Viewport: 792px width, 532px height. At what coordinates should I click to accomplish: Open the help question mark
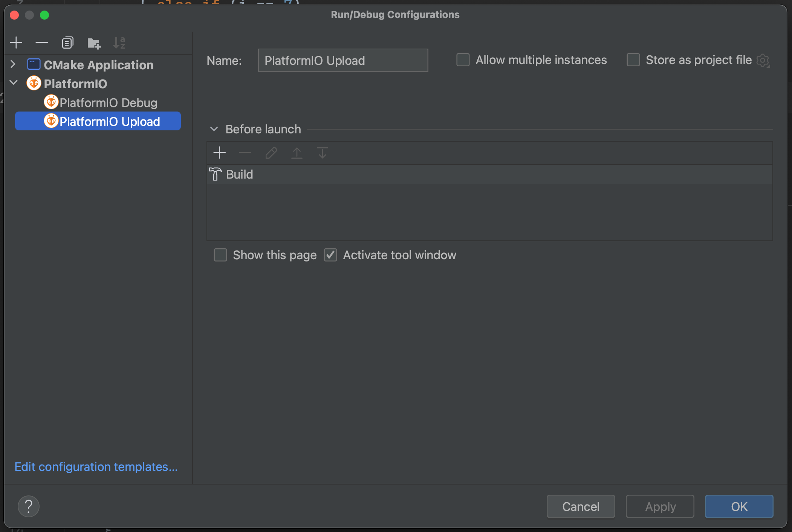(x=29, y=506)
